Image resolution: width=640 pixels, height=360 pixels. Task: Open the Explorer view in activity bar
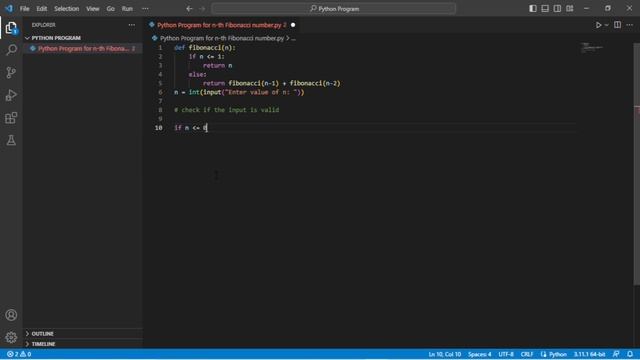[11, 28]
